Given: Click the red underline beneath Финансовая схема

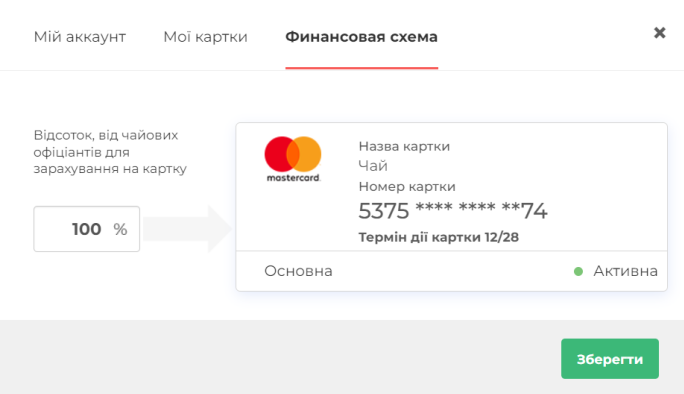Looking at the screenshot, I should pos(362,68).
